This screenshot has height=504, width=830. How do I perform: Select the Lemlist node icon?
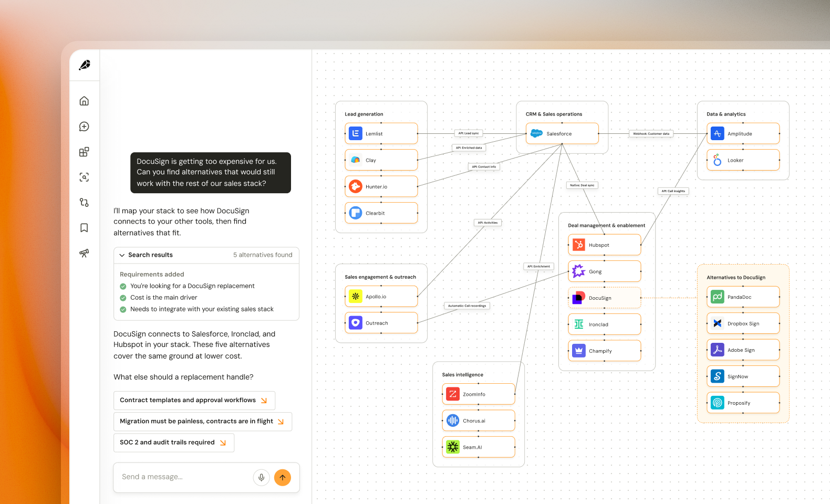pyautogui.click(x=356, y=133)
